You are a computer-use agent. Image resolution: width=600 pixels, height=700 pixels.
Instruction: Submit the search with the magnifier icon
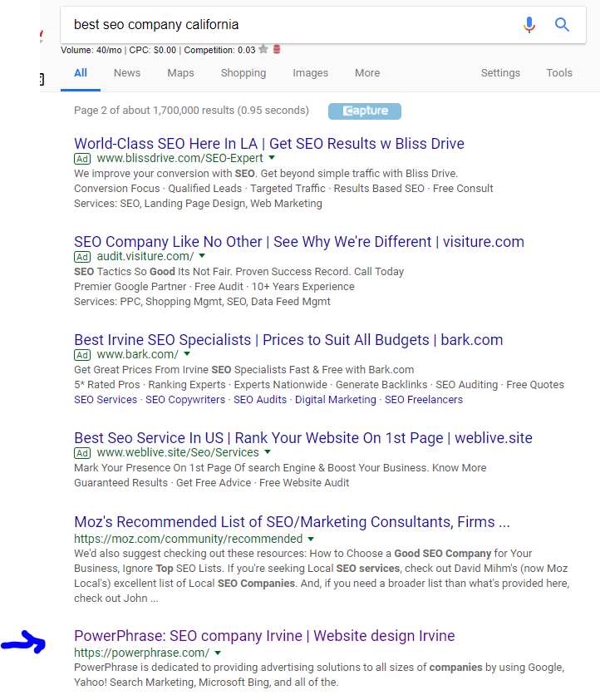pos(562,25)
